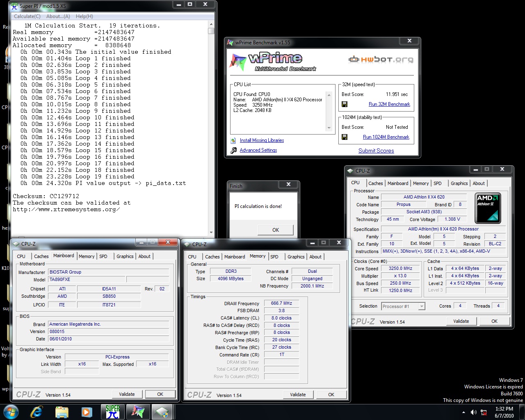The height and width of the screenshot is (420, 525).
Task: Click Run 1024M Benchmark link
Action: pyautogui.click(x=386, y=137)
